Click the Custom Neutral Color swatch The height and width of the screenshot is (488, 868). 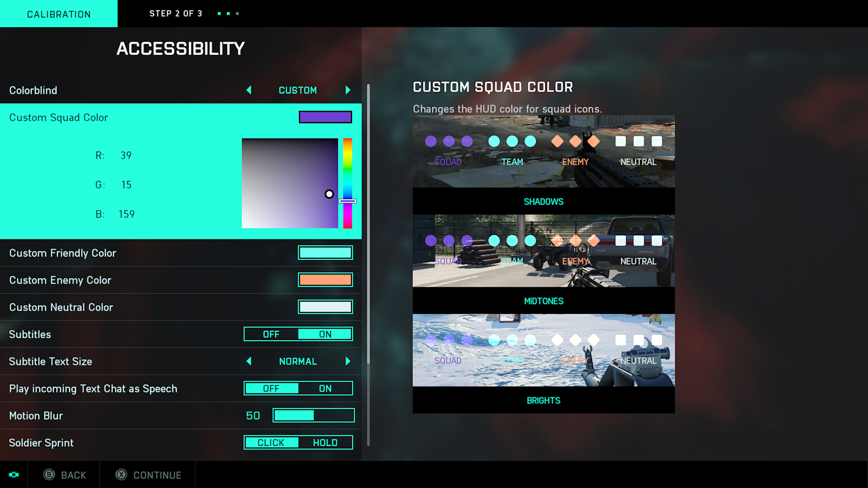(x=325, y=307)
